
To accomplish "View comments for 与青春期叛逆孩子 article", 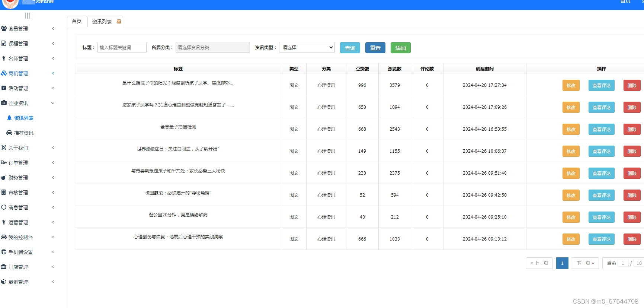I will click(x=602, y=173).
